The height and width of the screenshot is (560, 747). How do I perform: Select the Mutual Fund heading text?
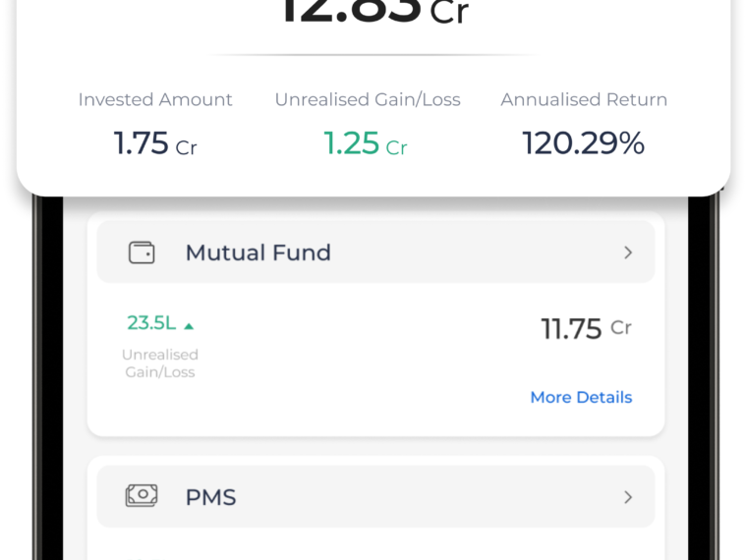pos(259,252)
